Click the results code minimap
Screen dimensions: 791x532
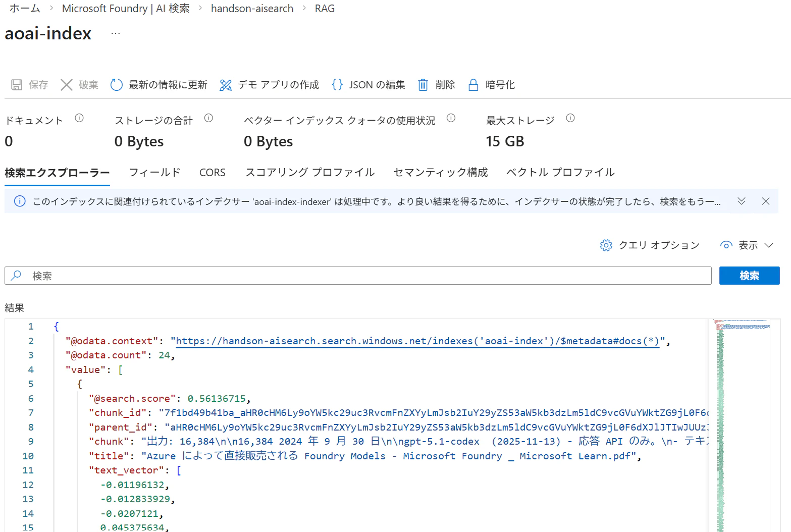pyautogui.click(x=741, y=425)
